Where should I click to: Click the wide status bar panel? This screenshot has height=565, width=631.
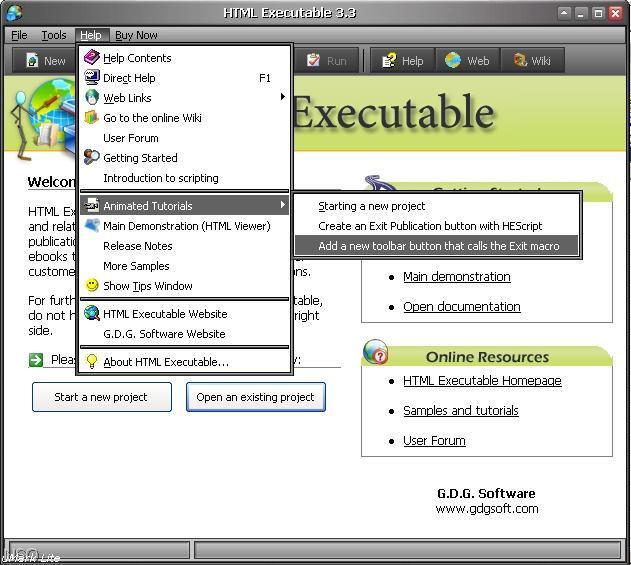tap(407, 550)
